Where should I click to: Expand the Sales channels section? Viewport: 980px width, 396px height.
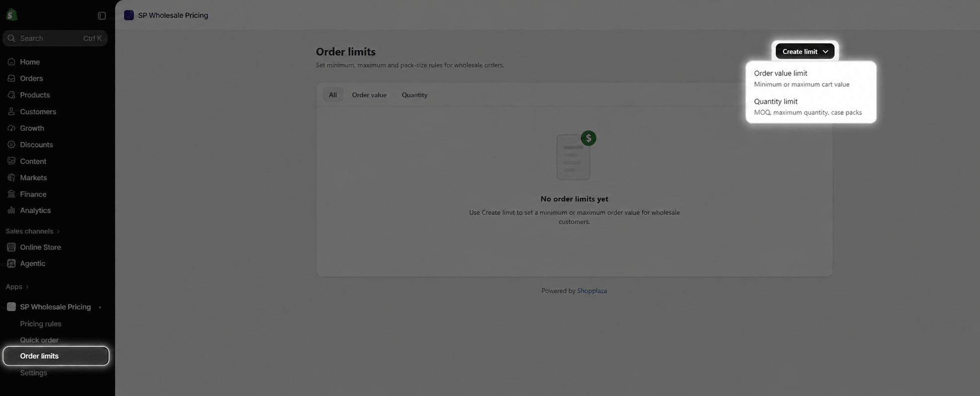click(x=33, y=232)
